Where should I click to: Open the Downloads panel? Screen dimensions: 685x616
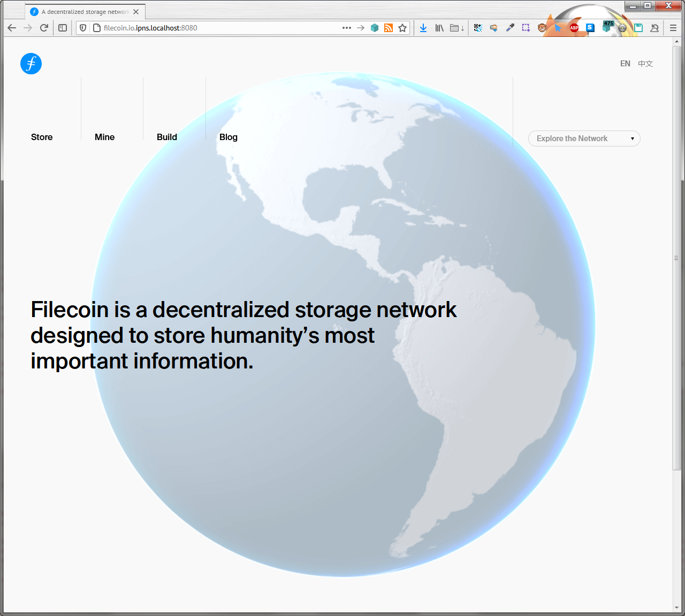click(423, 28)
